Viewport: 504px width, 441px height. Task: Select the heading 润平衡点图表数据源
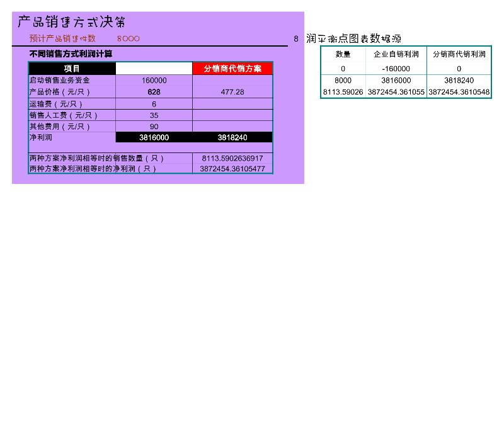tap(353, 38)
